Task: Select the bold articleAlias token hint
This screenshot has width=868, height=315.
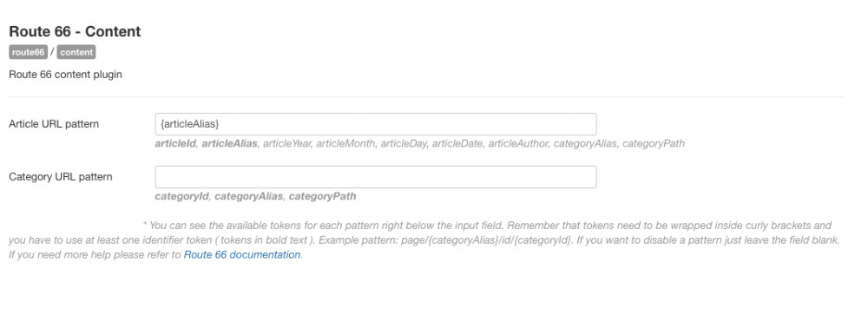Action: point(229,143)
